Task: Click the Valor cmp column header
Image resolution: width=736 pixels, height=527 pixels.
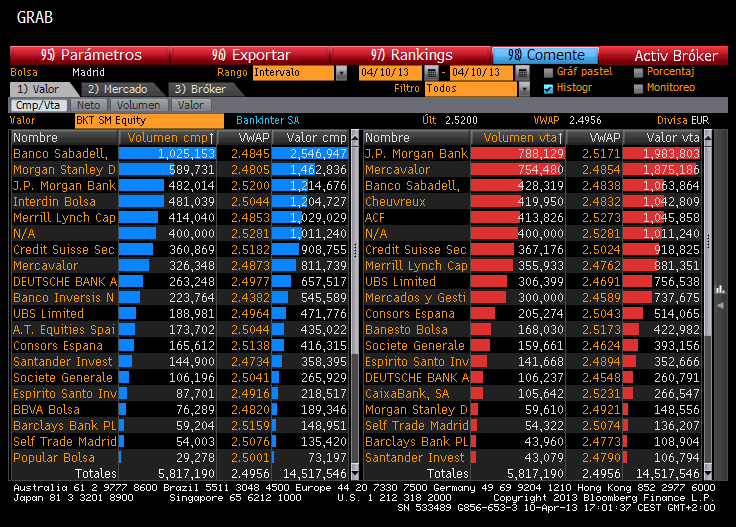Action: [x=311, y=138]
